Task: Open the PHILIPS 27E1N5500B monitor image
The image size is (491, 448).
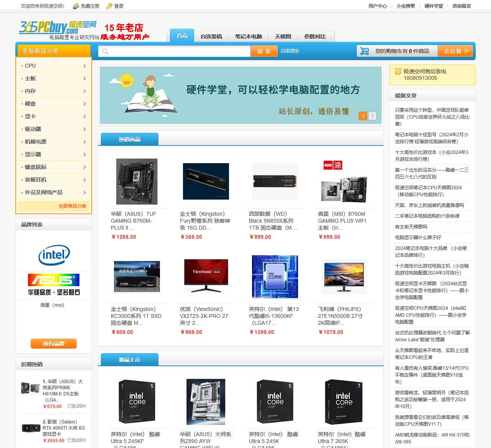Action: (344, 276)
